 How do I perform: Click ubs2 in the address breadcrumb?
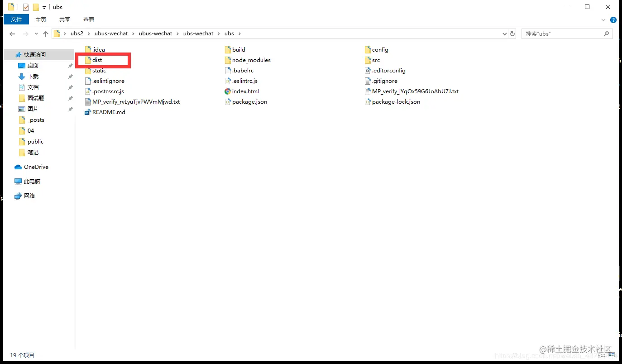tap(77, 34)
